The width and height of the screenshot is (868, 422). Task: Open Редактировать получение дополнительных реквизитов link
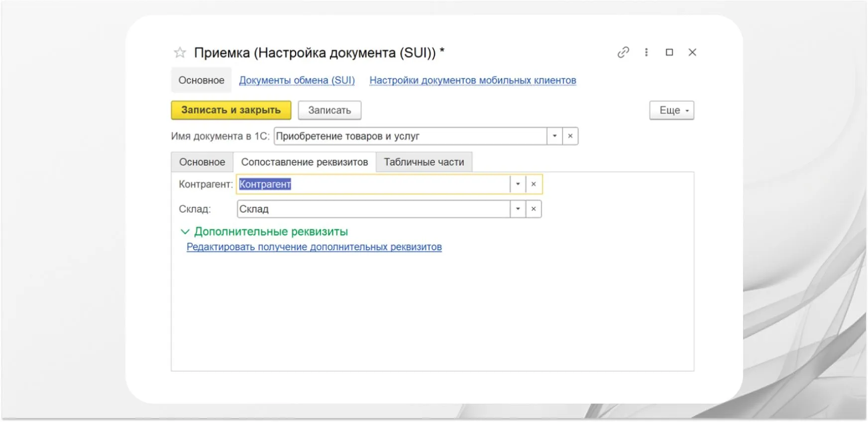314,247
